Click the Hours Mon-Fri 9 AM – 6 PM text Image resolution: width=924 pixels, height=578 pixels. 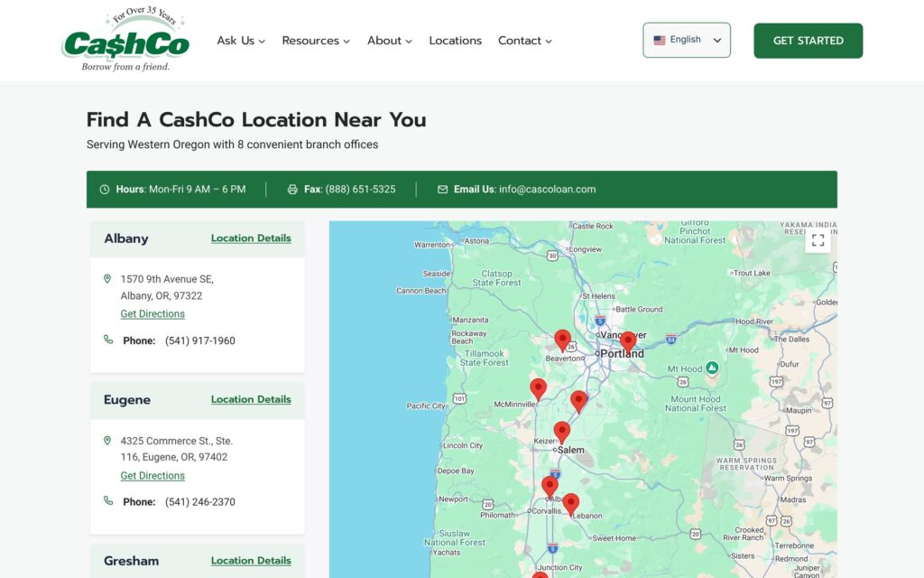[180, 190]
